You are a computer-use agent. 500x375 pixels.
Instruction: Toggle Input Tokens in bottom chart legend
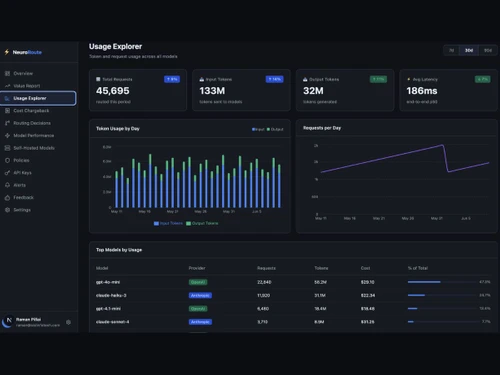point(168,223)
